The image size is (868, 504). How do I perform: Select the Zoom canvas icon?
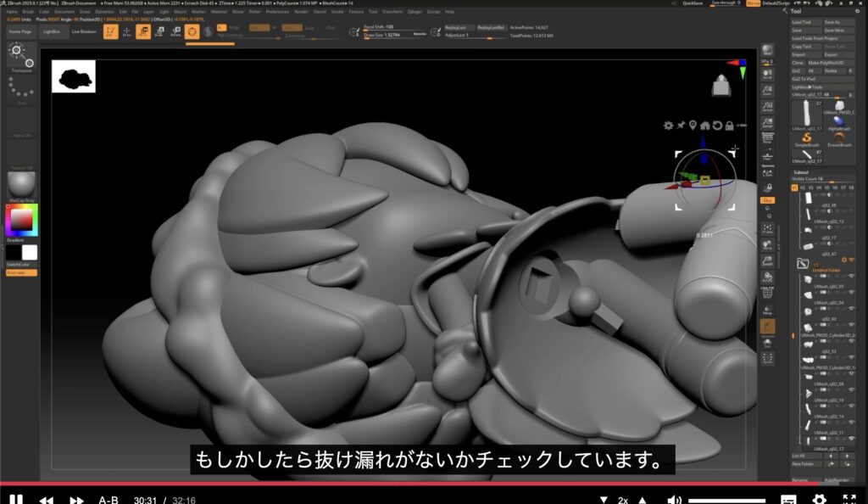(x=767, y=90)
